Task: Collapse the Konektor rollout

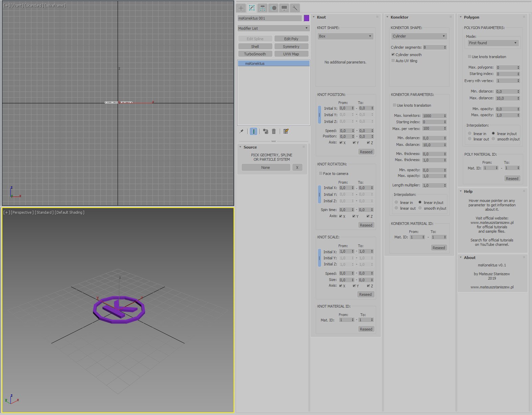Action: (387, 17)
